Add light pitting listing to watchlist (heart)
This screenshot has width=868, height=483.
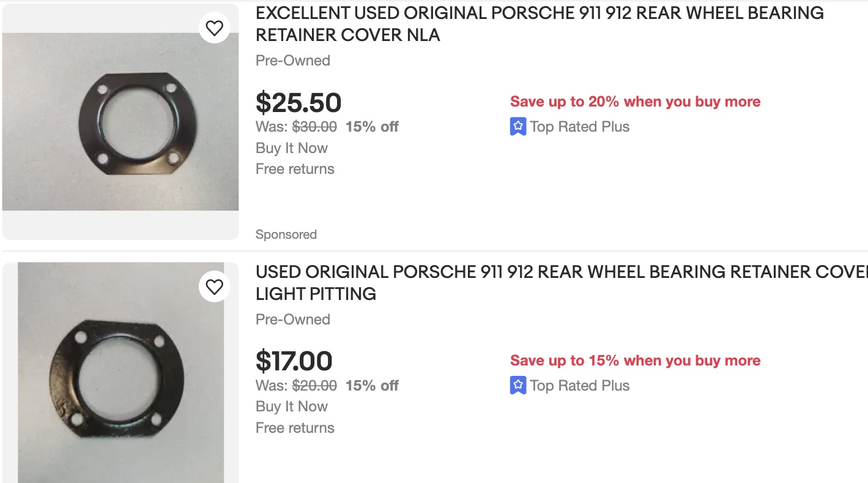[214, 287]
